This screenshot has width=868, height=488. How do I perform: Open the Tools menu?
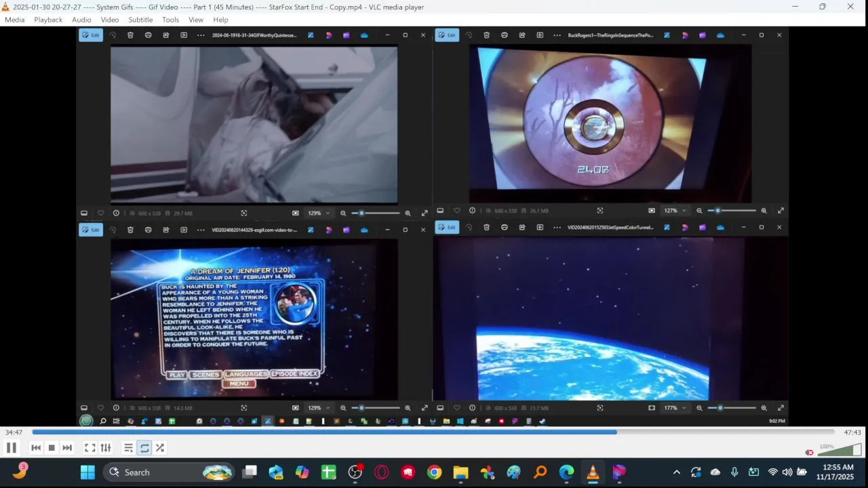click(x=170, y=20)
